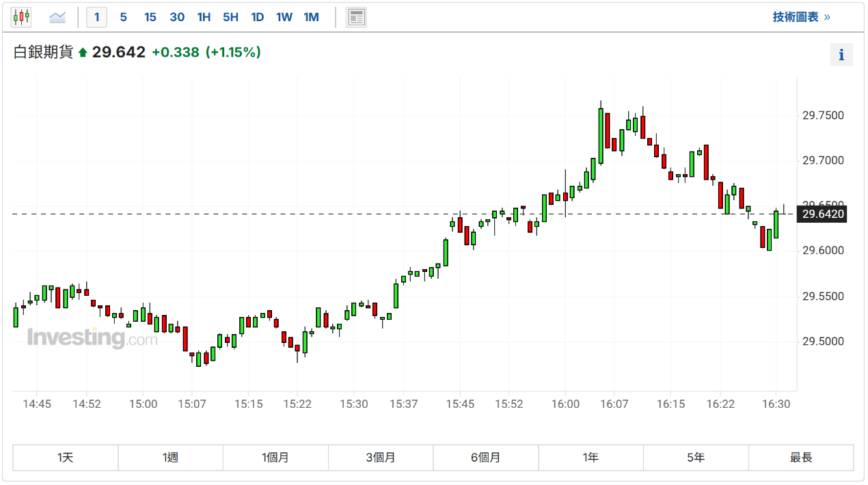Click the green up arrow beside price
The width and height of the screenshot is (868, 485).
click(83, 53)
